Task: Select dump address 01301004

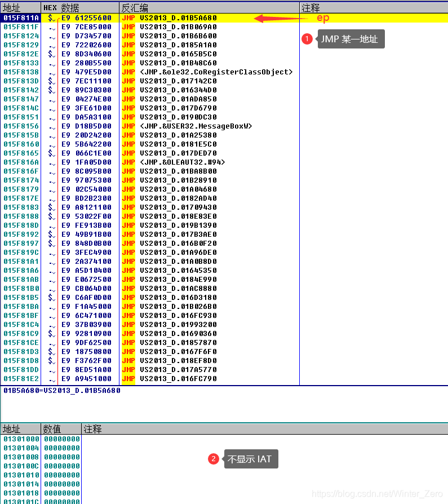Action: tap(21, 448)
